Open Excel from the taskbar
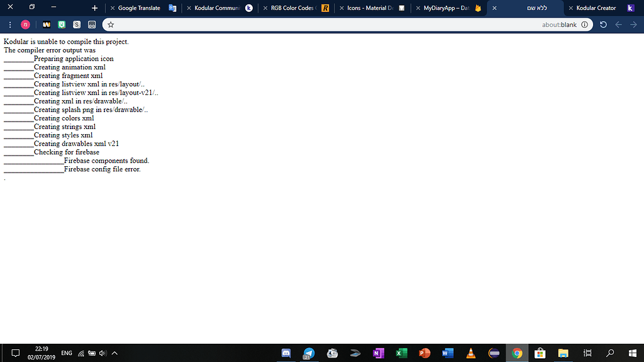 pyautogui.click(x=401, y=353)
